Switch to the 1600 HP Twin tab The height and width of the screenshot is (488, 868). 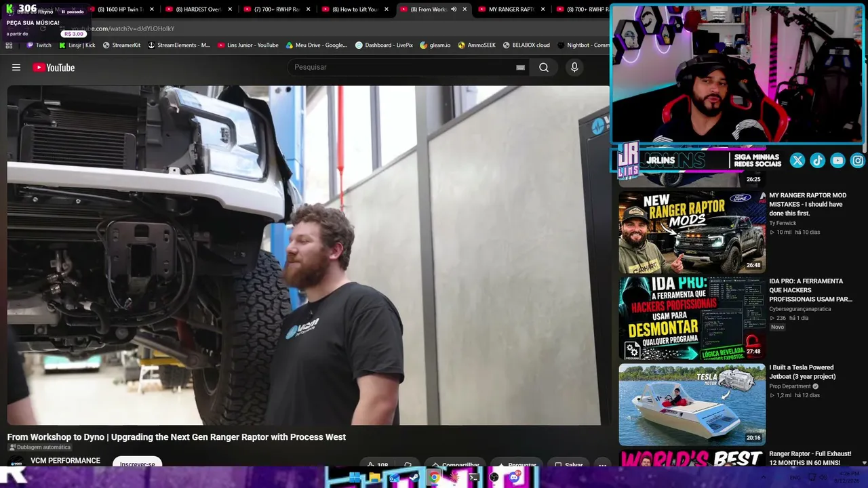(120, 9)
